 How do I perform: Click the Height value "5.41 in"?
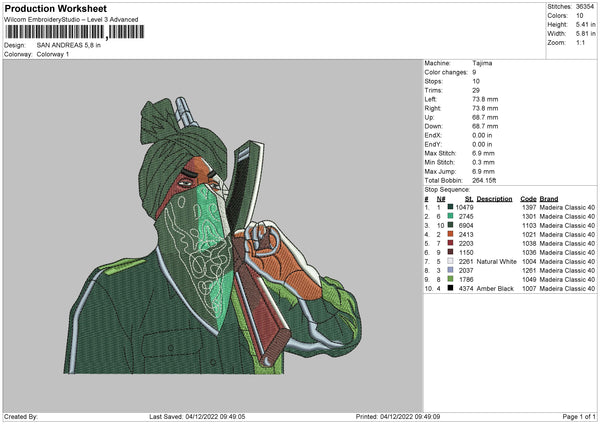coord(585,24)
